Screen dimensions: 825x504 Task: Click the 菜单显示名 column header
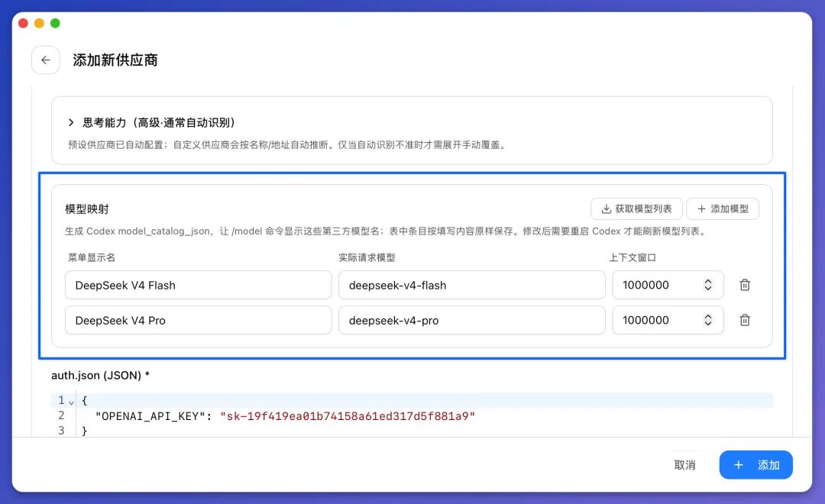(92, 258)
